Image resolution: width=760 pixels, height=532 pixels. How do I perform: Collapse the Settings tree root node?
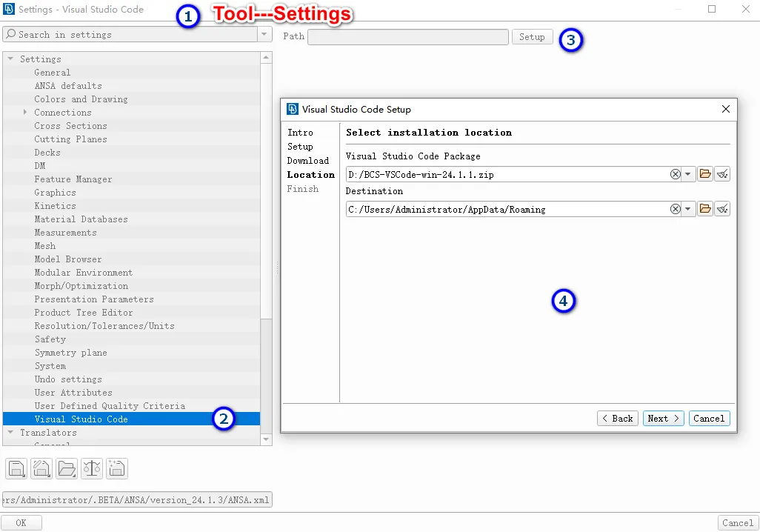[10, 59]
